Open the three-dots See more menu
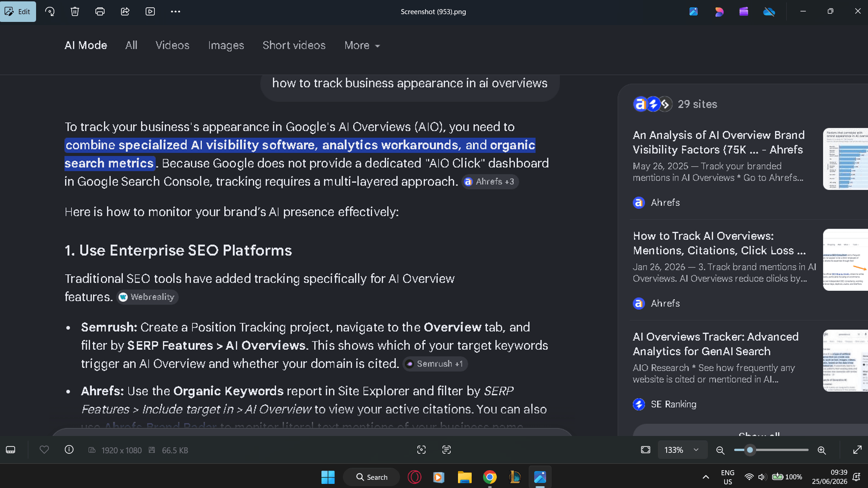 point(175,11)
